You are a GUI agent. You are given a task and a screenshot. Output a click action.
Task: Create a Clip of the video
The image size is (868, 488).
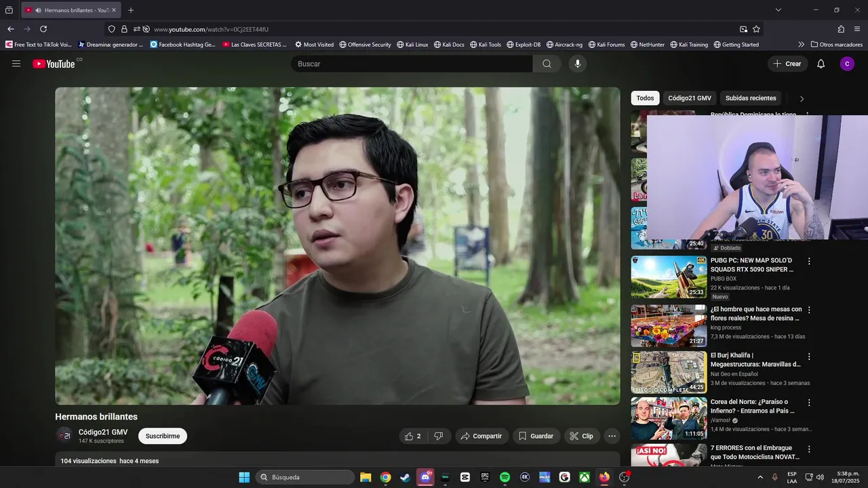(582, 436)
